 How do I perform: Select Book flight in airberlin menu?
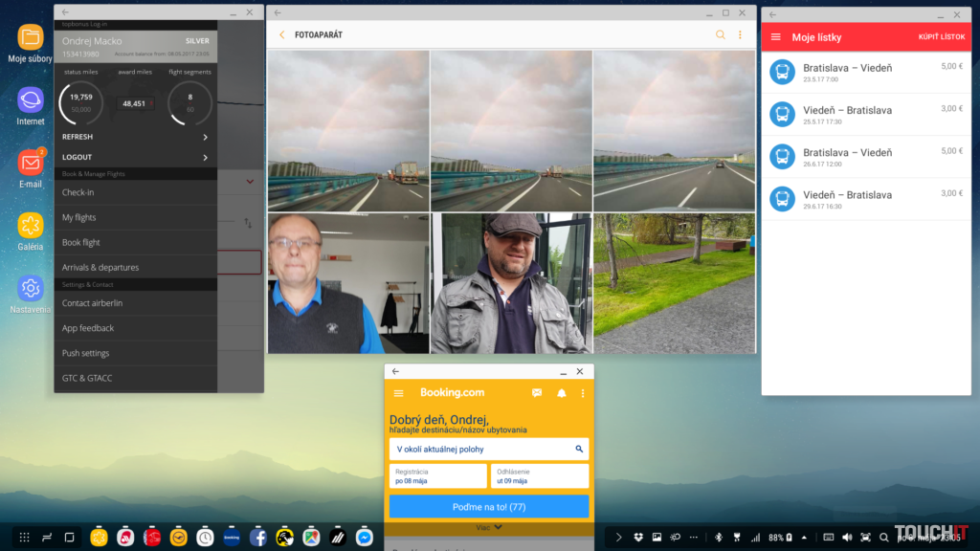81,243
